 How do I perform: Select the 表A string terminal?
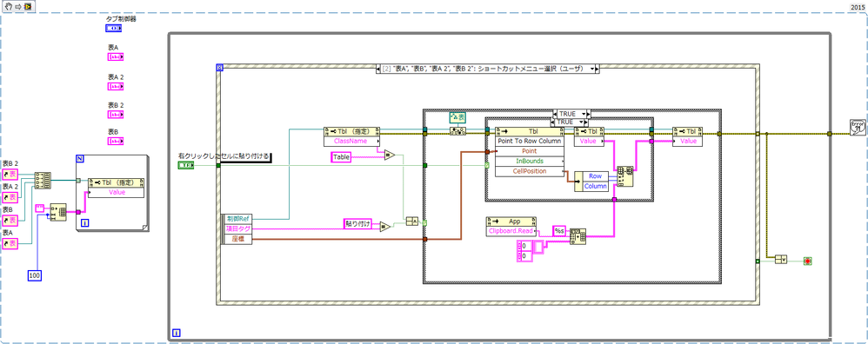(115, 56)
